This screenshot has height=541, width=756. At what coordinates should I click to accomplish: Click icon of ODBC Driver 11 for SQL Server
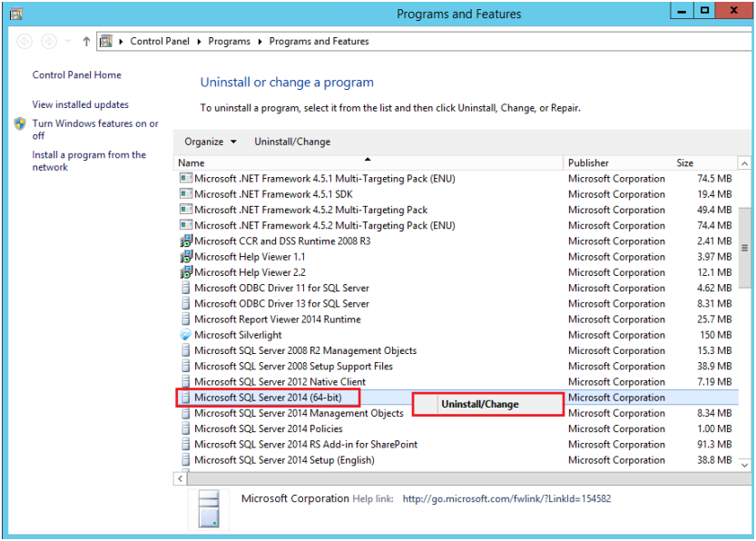click(186, 288)
